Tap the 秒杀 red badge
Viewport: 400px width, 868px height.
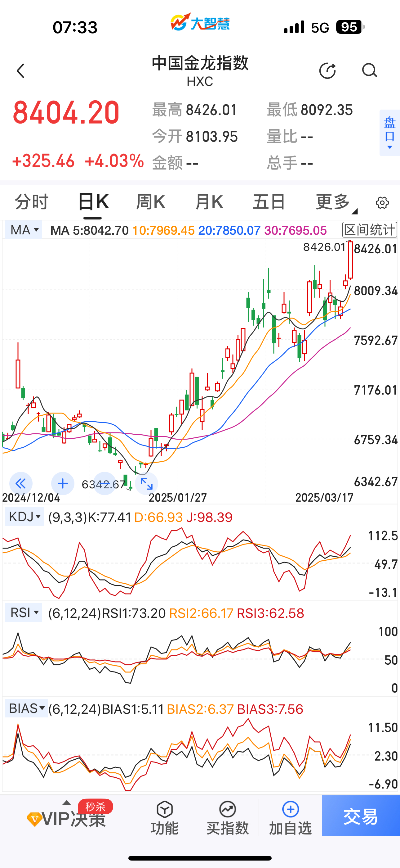point(95,807)
